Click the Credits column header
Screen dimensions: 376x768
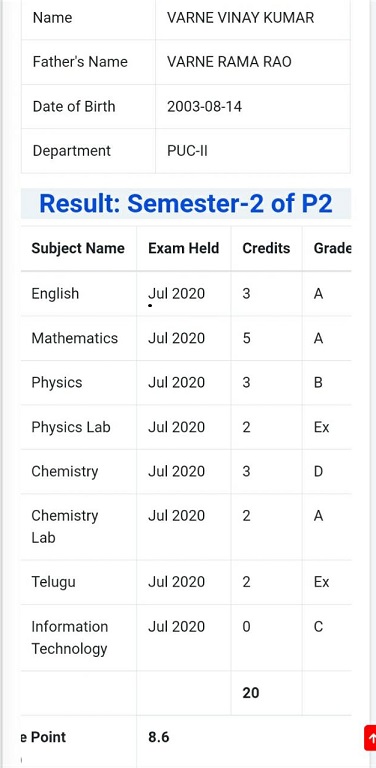pos(266,248)
